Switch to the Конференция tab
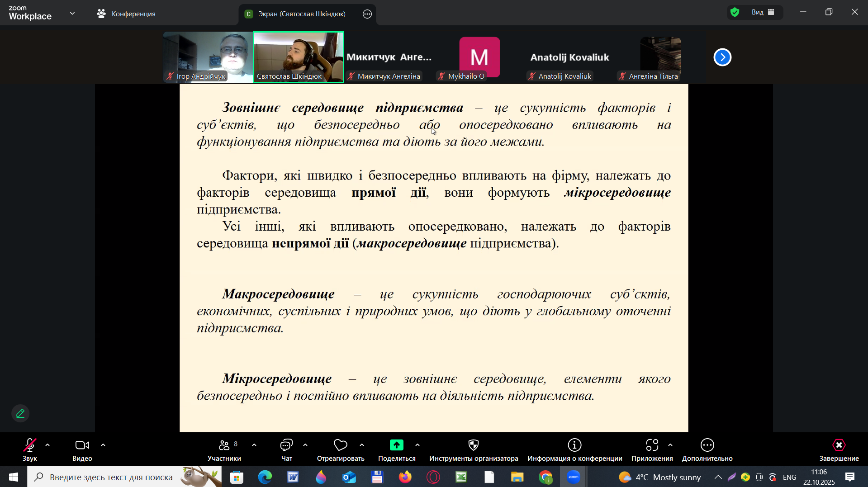868x487 pixels. (x=127, y=14)
